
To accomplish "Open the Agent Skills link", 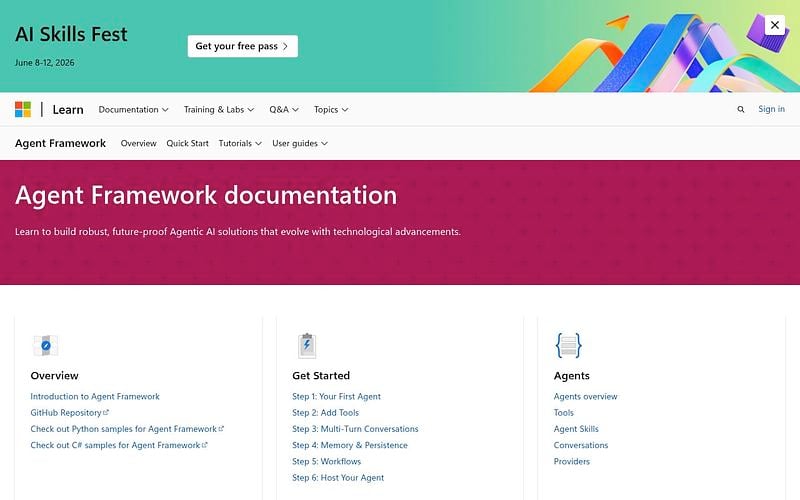I will tap(576, 429).
